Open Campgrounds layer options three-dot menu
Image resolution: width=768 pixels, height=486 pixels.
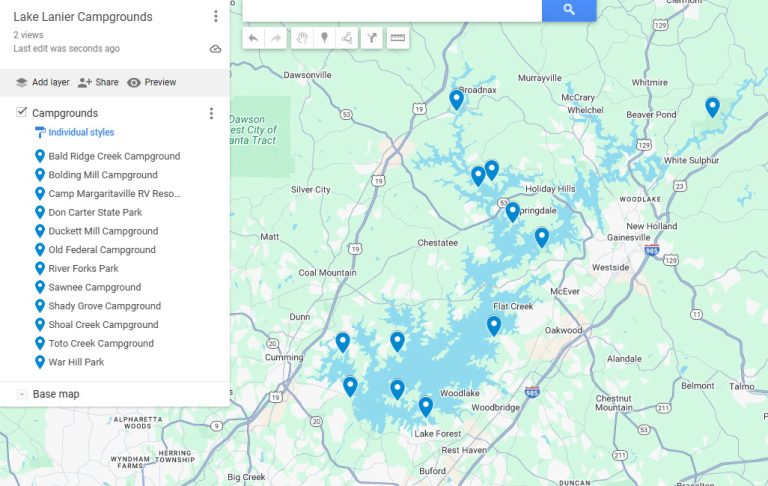click(x=211, y=113)
